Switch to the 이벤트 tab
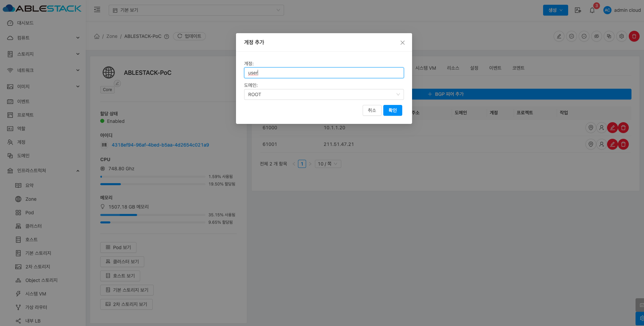 point(495,68)
